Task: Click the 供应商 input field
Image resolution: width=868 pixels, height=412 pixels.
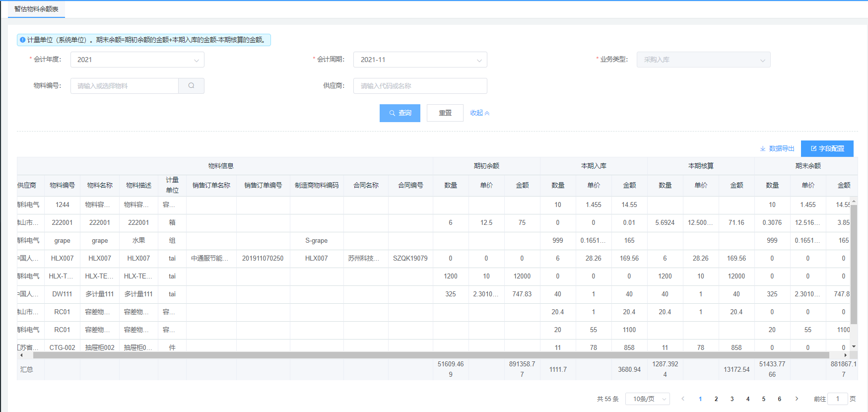Action: tap(420, 86)
